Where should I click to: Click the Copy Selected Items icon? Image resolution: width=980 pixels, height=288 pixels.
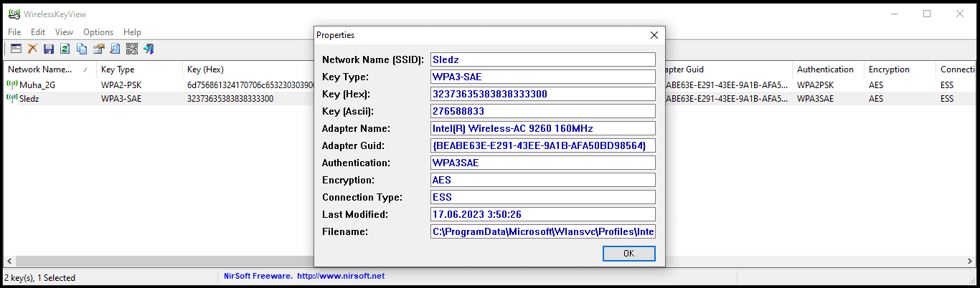(x=82, y=49)
